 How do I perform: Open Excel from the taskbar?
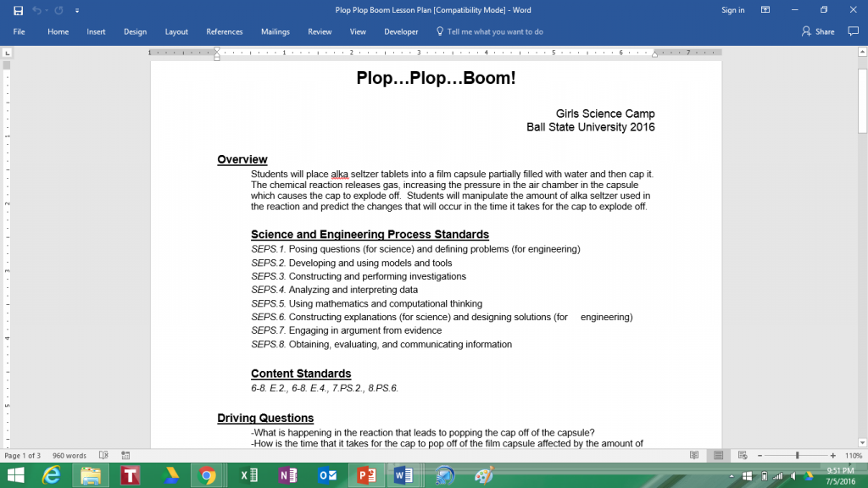click(x=248, y=475)
